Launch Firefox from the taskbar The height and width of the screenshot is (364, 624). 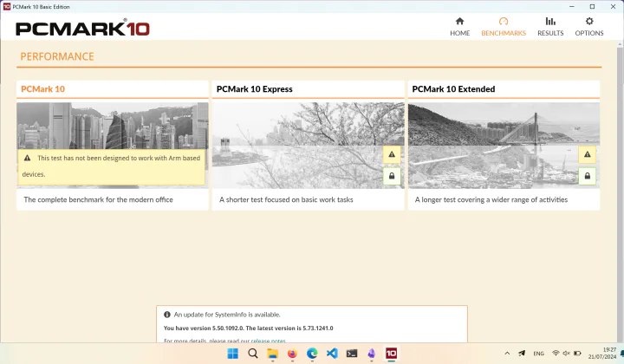[293, 354]
